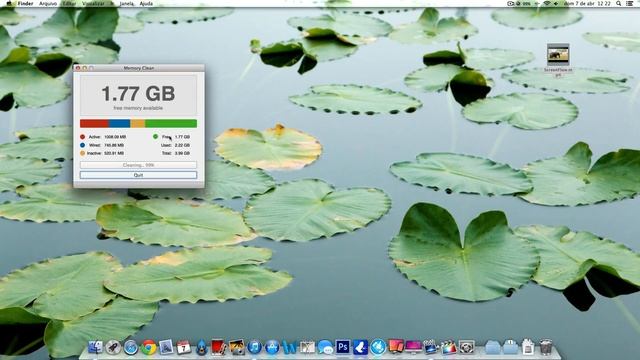The width and height of the screenshot is (640, 360).
Task: Open the App Store dock icon
Action: coord(272,347)
